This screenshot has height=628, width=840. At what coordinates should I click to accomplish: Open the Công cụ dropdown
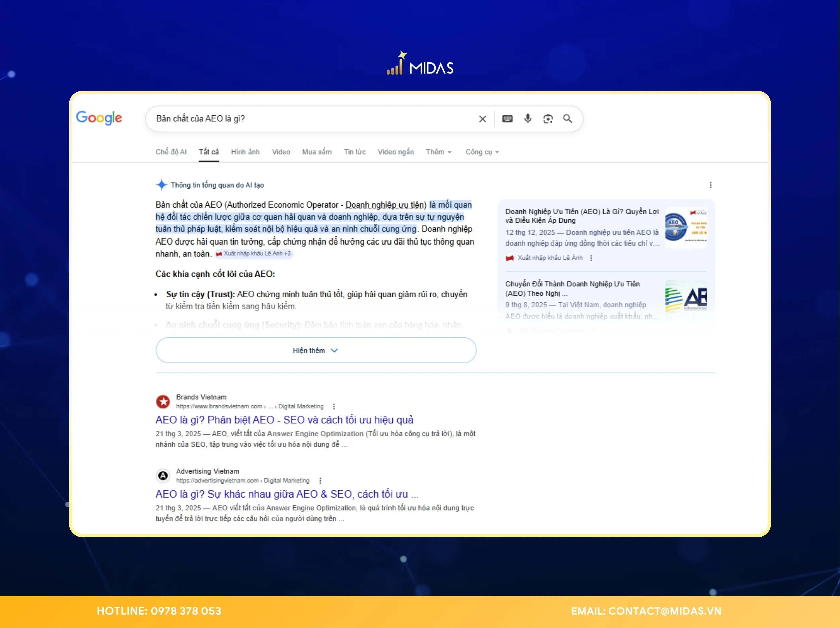pyautogui.click(x=482, y=152)
